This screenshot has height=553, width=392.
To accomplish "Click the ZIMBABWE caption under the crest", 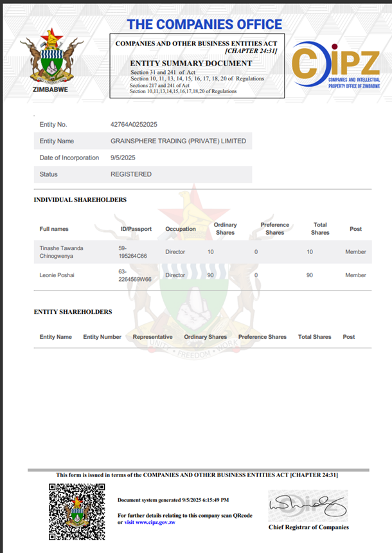I will (50, 89).
